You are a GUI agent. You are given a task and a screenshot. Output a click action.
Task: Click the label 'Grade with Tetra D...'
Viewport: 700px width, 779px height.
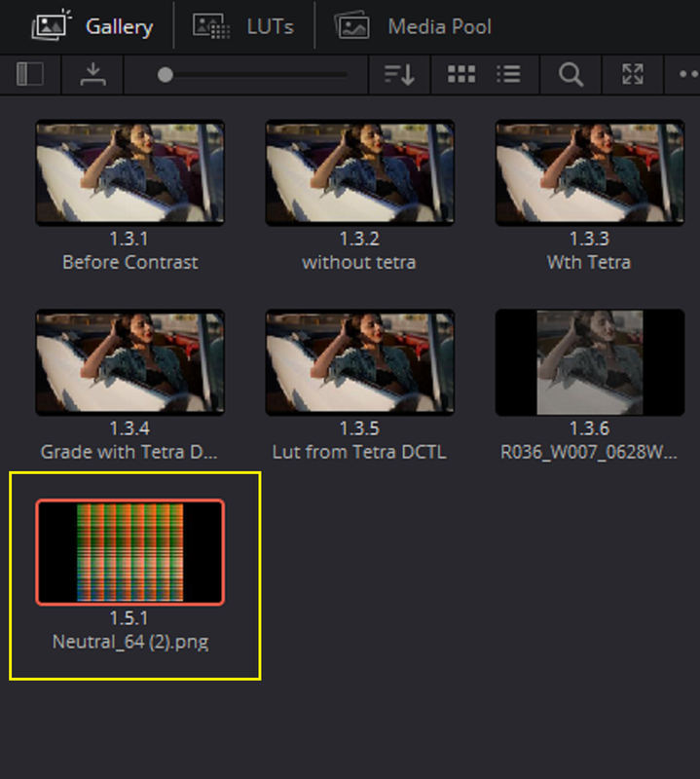[x=129, y=452]
